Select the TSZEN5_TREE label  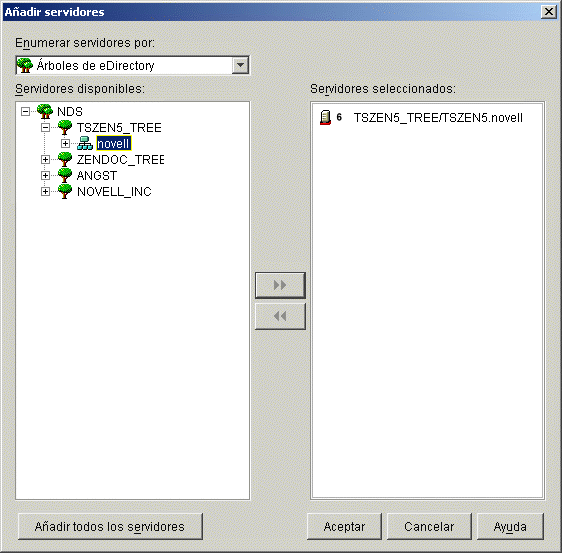coord(119,128)
